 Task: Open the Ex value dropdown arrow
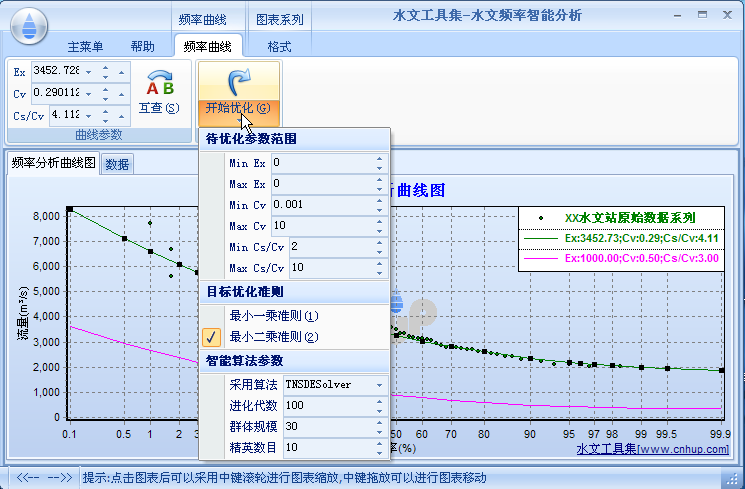89,72
